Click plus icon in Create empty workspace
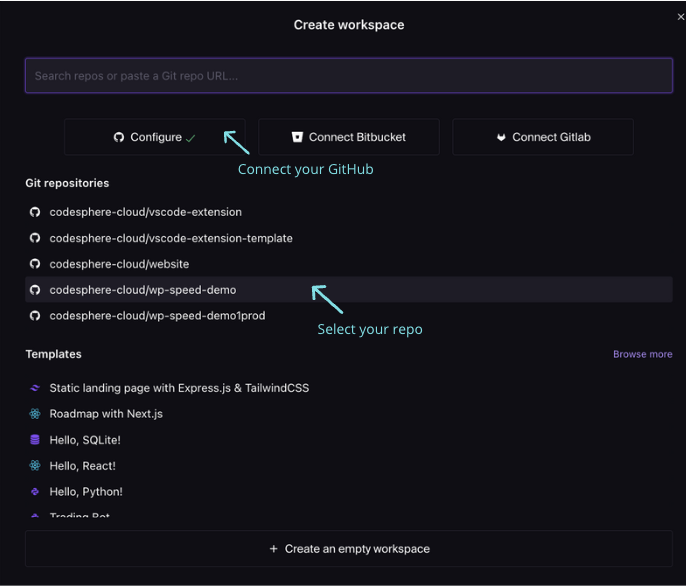Viewport: 686px width, 588px height. 273,549
